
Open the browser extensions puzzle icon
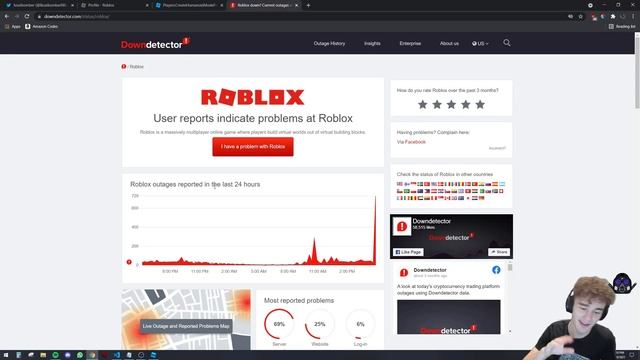tap(613, 16)
